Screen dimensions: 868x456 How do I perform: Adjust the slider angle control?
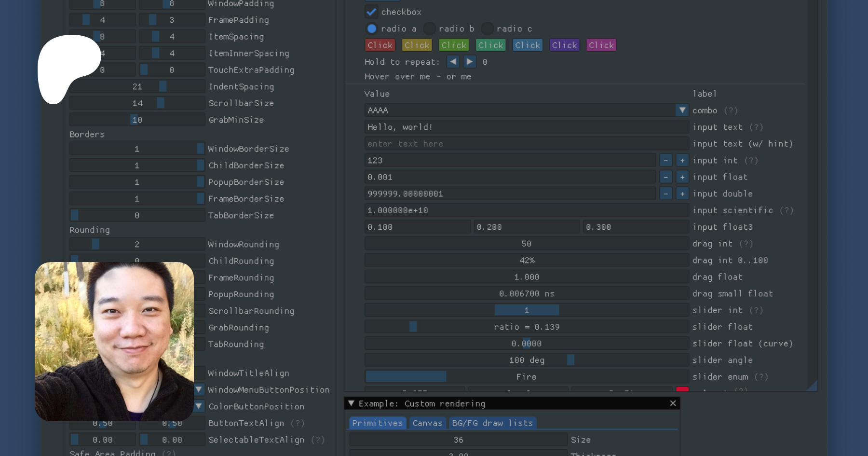coord(526,360)
